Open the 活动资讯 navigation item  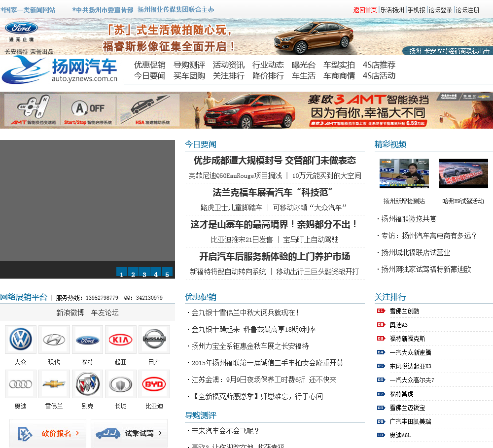(x=229, y=65)
